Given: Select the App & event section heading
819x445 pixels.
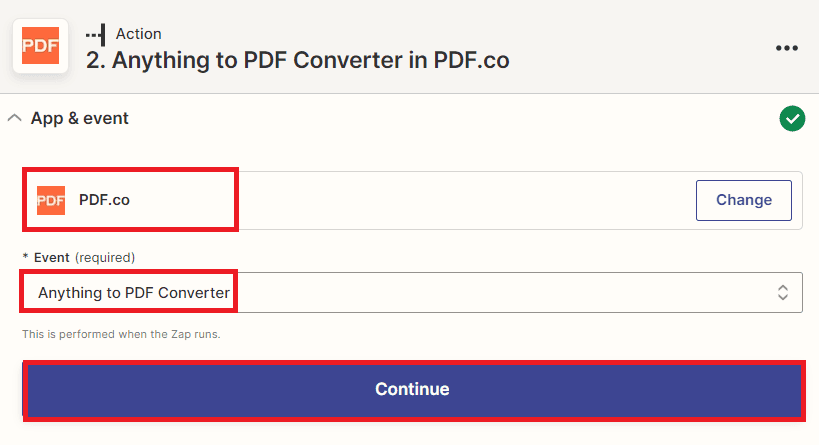Looking at the screenshot, I should (x=80, y=118).
